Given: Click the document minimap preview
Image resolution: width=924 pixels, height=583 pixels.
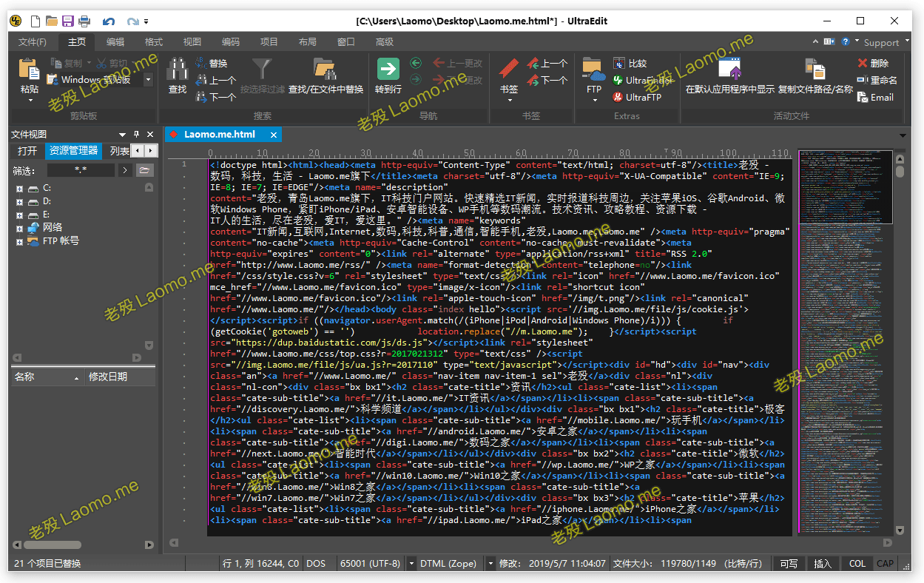Looking at the screenshot, I should pos(845,340).
